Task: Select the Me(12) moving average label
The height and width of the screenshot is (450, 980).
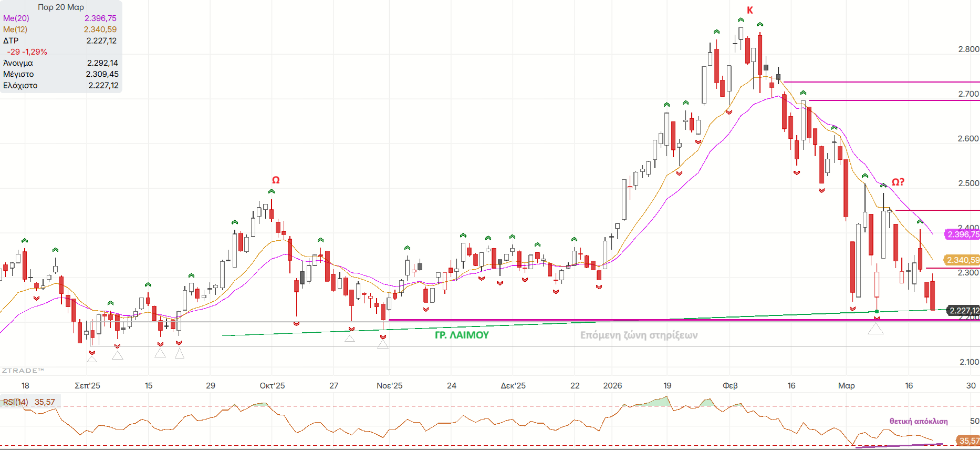Action: pos(15,29)
